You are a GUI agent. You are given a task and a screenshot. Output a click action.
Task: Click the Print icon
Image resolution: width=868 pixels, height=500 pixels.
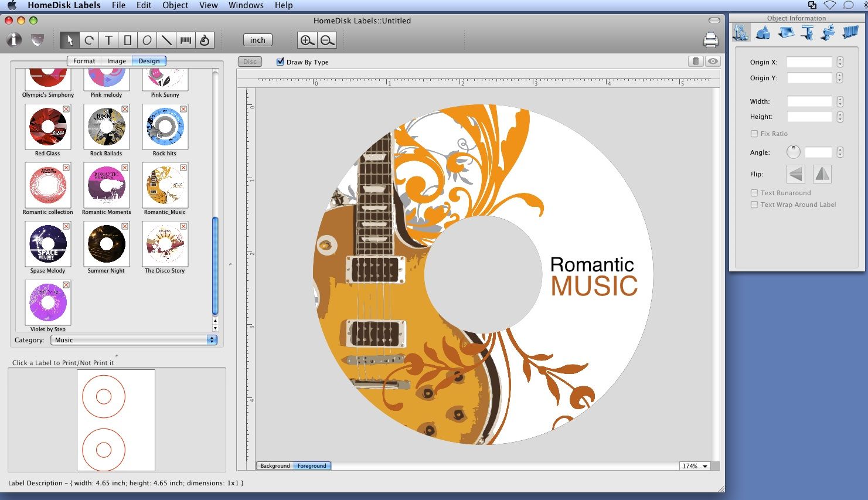(x=710, y=40)
